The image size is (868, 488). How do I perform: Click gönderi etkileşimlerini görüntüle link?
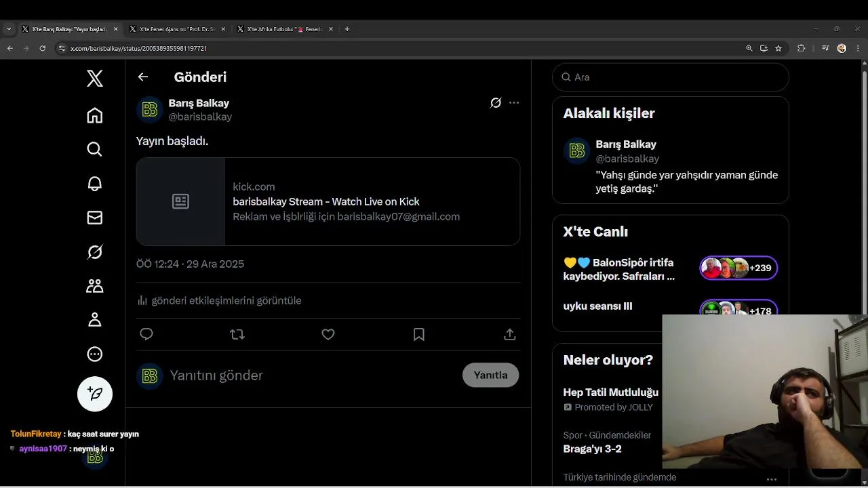click(219, 300)
